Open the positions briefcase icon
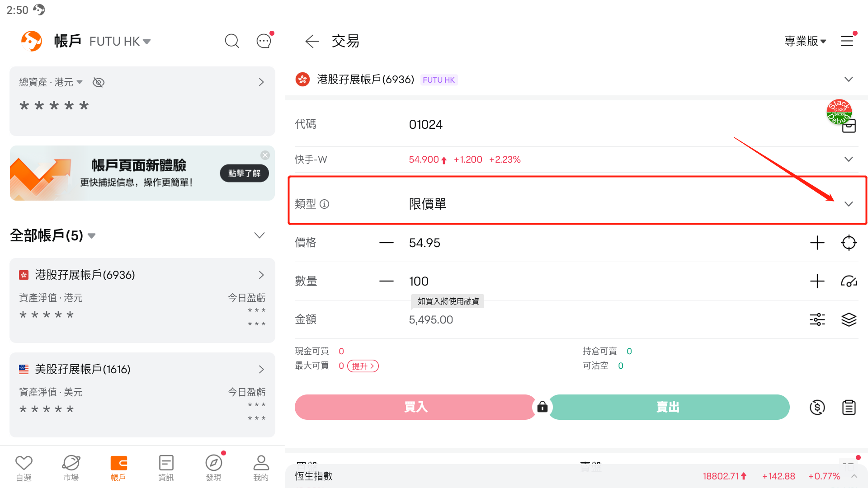Screen dimensions: 868x488 tap(849, 126)
